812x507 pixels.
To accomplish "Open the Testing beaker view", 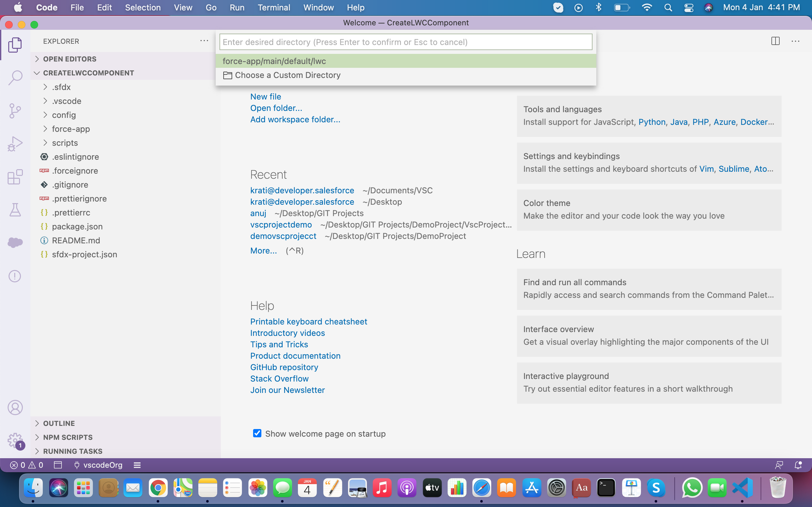I will (15, 209).
